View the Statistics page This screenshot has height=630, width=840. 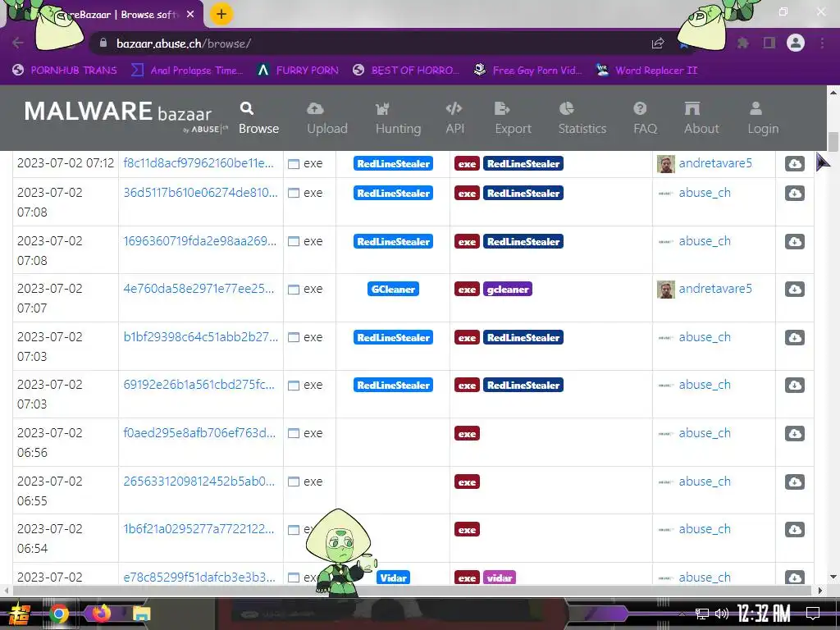tap(582, 118)
